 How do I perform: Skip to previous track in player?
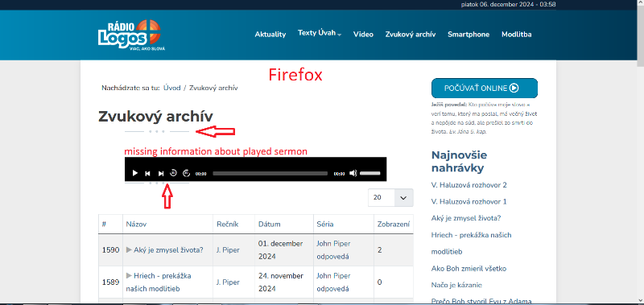point(148,174)
